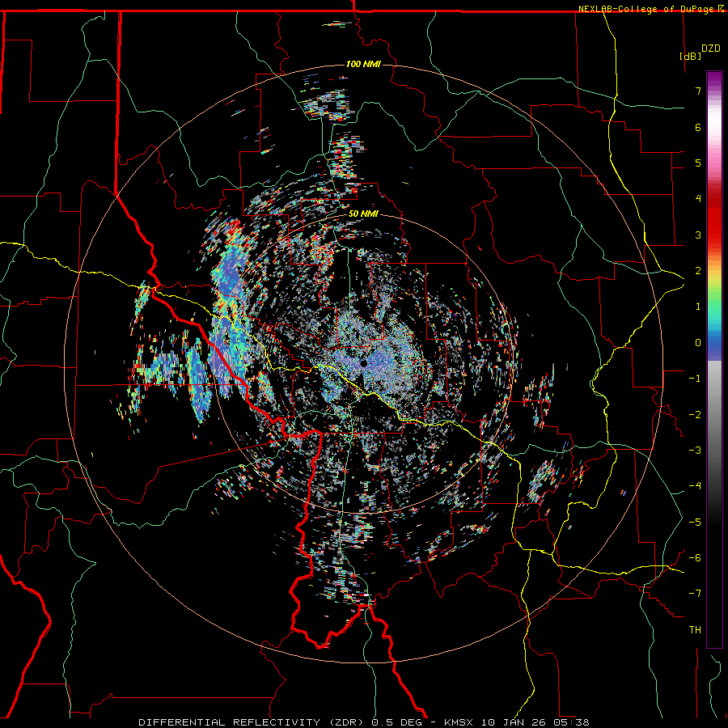
Task: Click the 50 NMI range ring label
Action: [x=363, y=214]
